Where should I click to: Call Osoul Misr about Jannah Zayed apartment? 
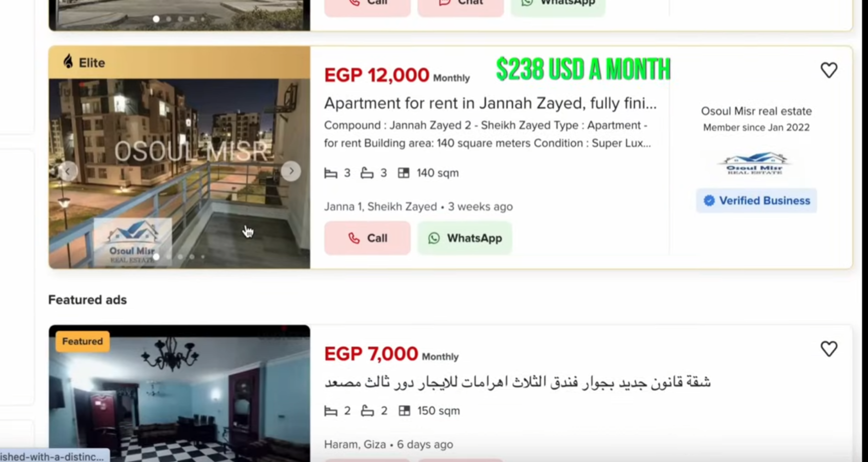tap(367, 238)
